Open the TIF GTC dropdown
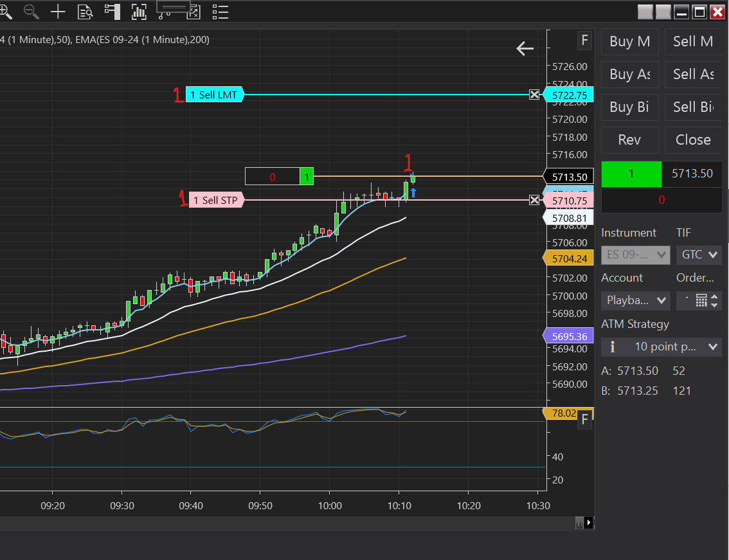This screenshot has height=560, width=729. [x=699, y=255]
